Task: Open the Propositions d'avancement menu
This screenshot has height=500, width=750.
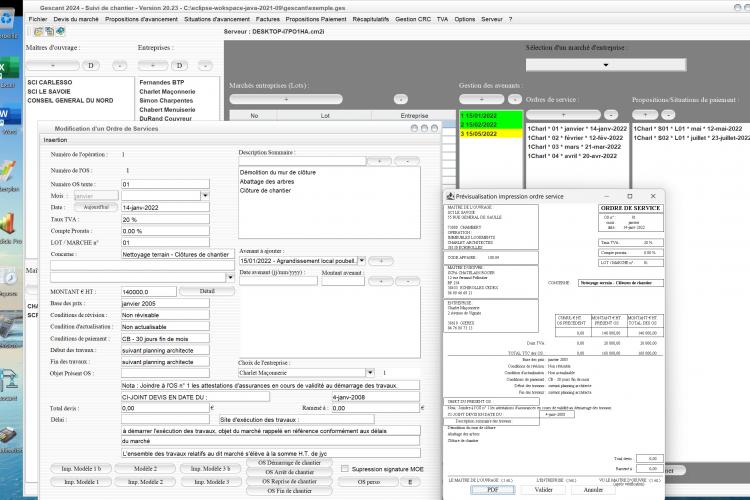Action: click(x=141, y=19)
